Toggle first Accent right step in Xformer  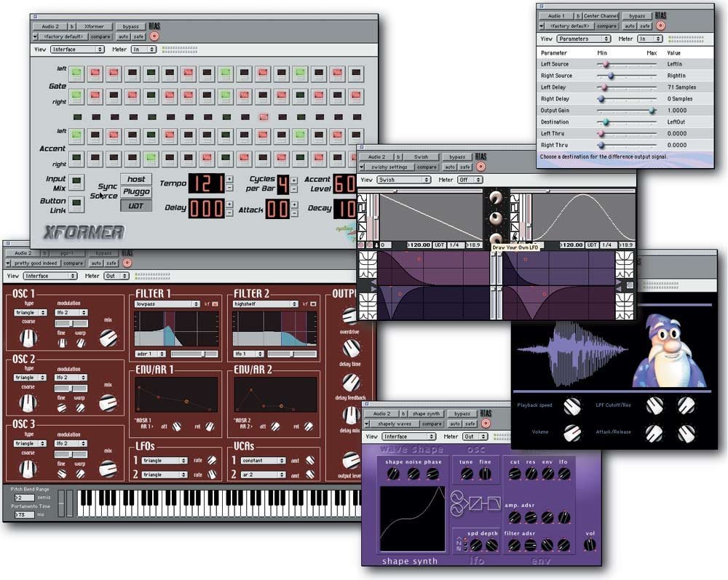pos(76,159)
